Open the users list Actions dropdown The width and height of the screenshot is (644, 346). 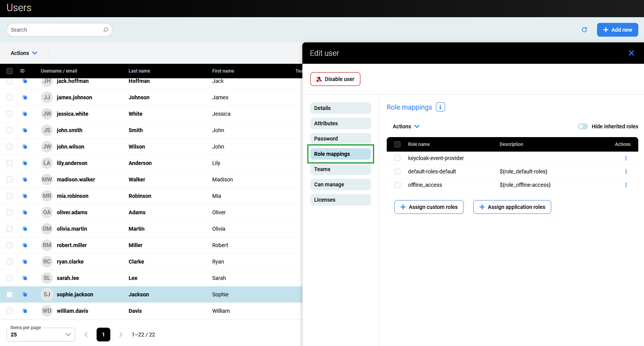(x=24, y=53)
